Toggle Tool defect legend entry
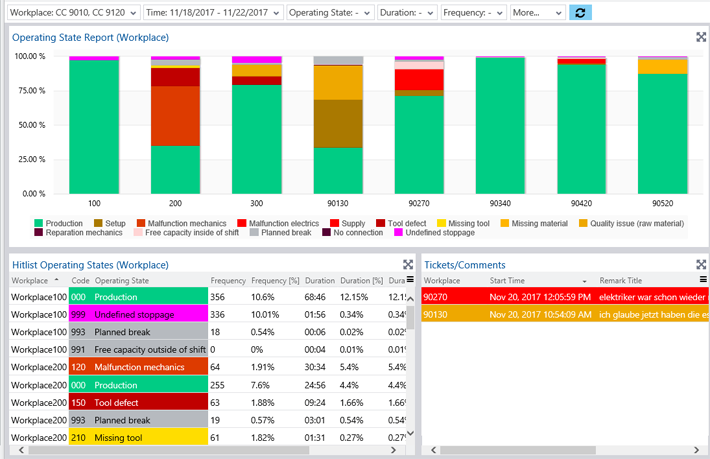Screen dimensions: 710x459 (401, 223)
